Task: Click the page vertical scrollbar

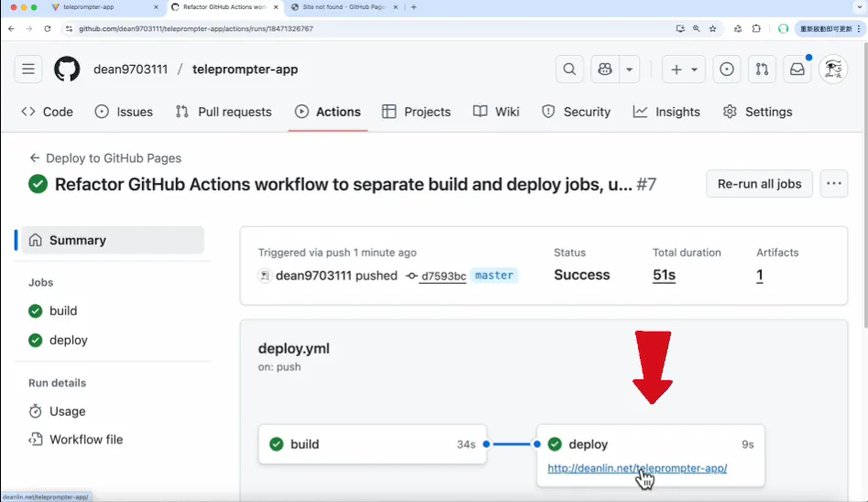Action: click(x=865, y=186)
